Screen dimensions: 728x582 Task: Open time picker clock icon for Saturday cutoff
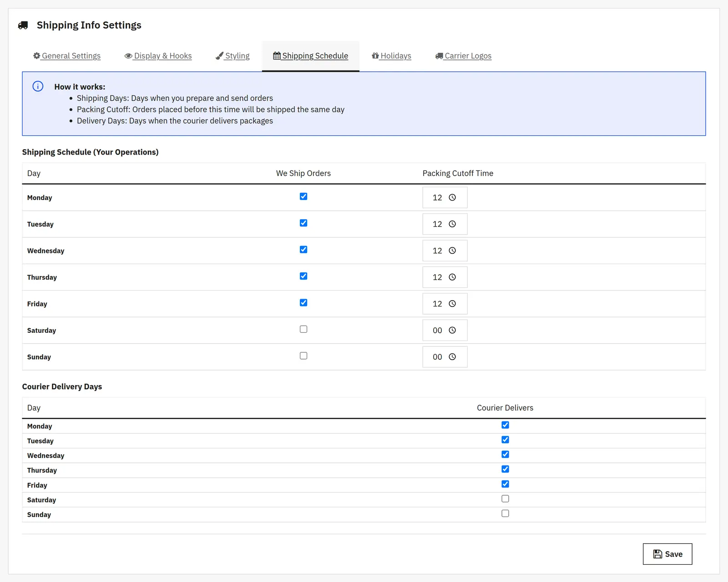pos(452,331)
